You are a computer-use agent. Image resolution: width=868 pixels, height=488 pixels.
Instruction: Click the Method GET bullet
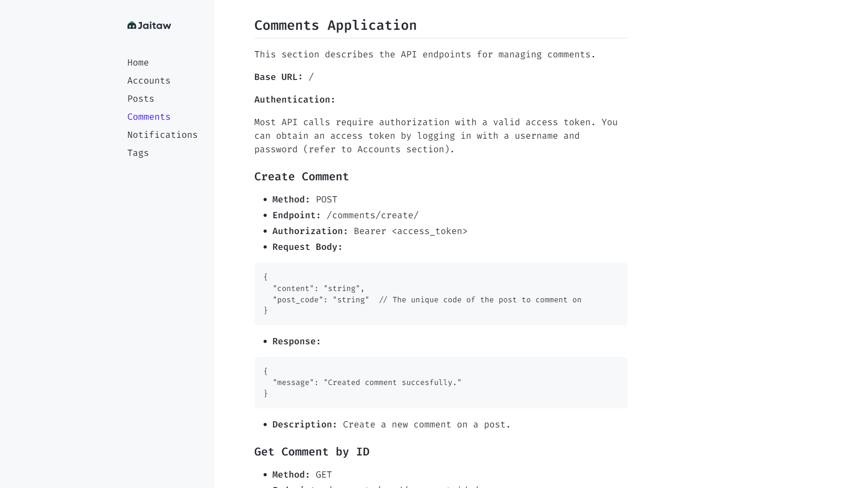tap(302, 474)
